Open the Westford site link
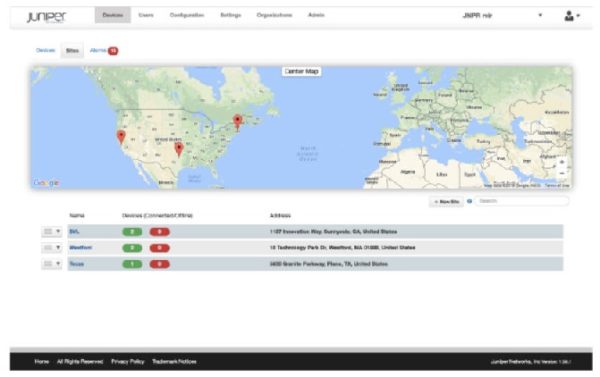600x377 pixels. [81, 248]
